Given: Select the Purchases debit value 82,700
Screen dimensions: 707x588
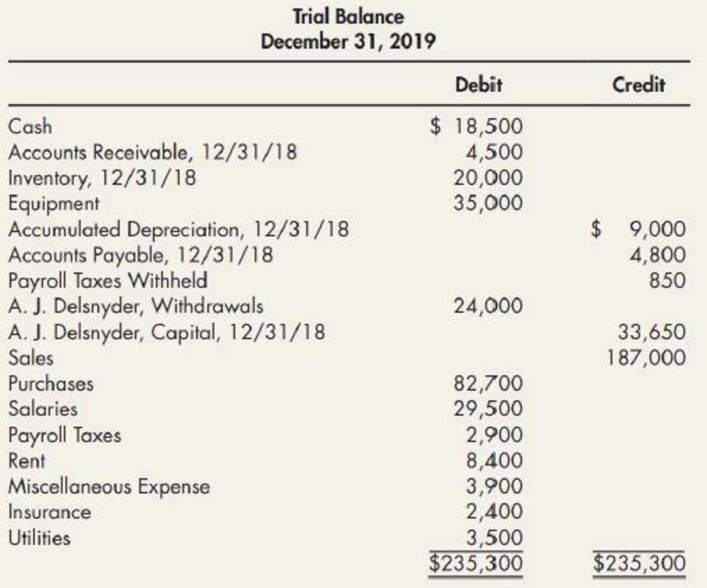Looking at the screenshot, I should click(x=488, y=383).
